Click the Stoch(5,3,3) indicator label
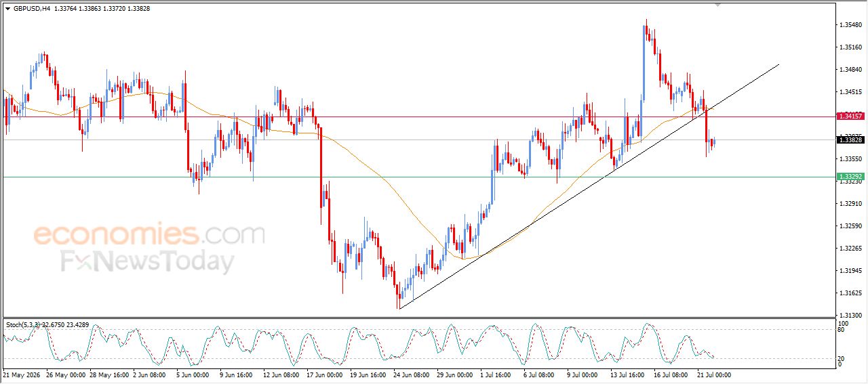Image resolution: width=868 pixels, height=384 pixels. (24, 325)
